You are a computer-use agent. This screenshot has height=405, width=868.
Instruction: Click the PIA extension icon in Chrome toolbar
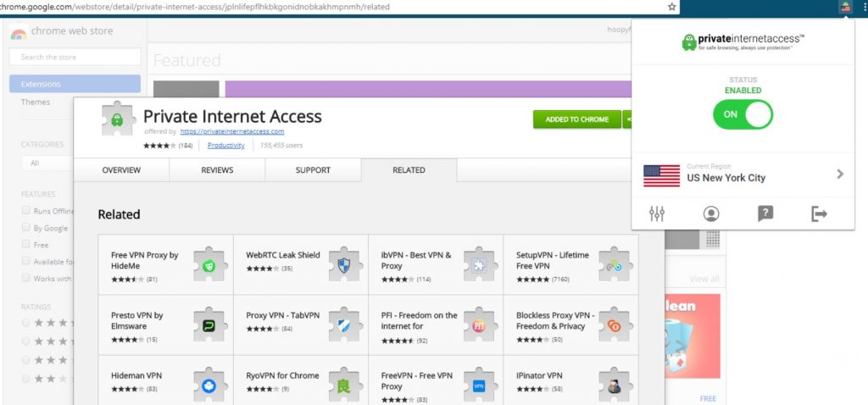[x=845, y=7]
